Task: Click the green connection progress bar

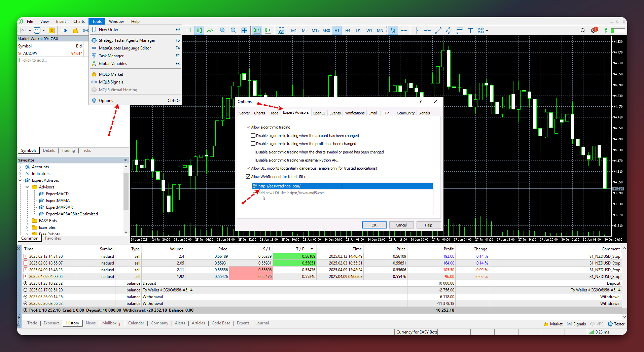Action: [618, 31]
